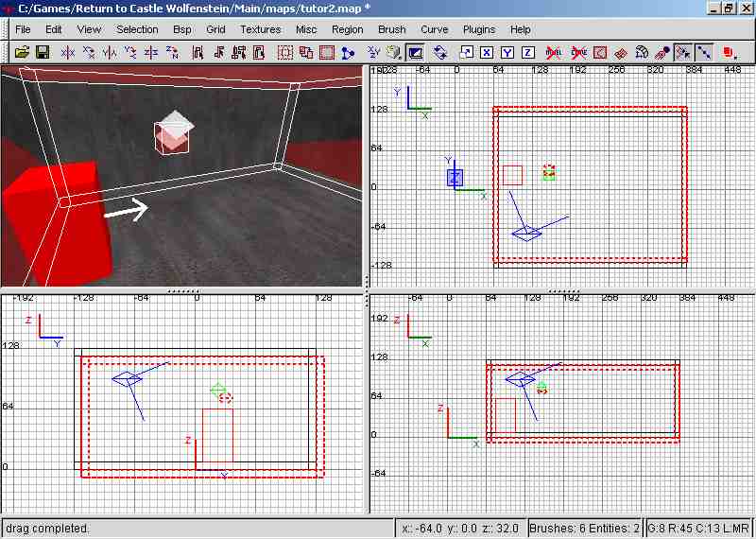Click the Open map folder icon

pos(22,52)
